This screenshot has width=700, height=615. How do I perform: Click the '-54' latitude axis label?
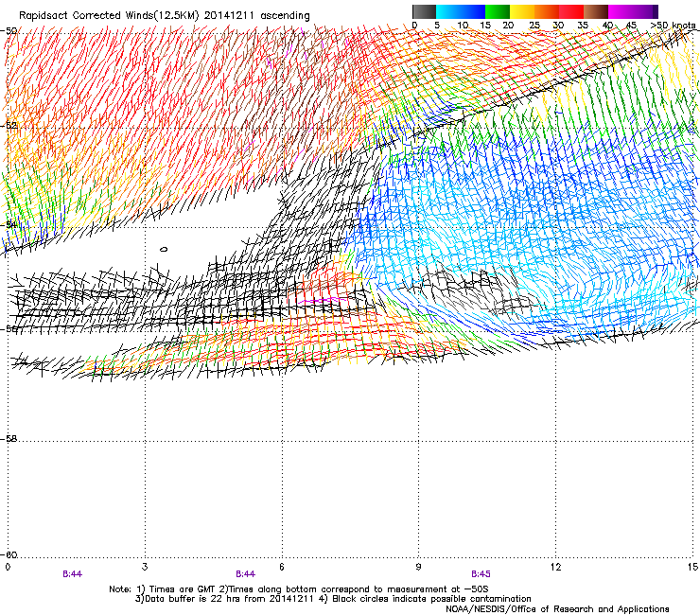(x=9, y=224)
